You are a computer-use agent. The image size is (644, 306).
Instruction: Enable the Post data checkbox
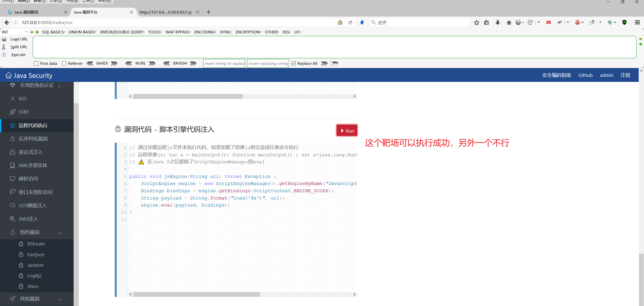(x=36, y=63)
